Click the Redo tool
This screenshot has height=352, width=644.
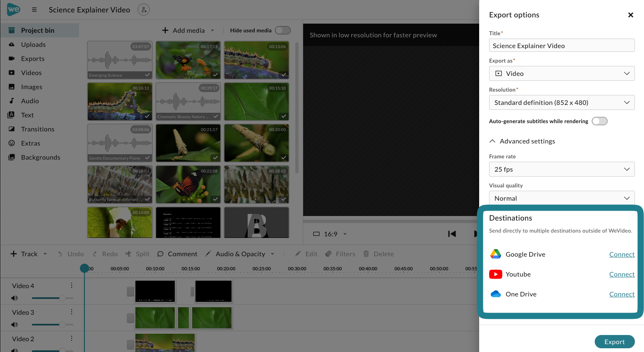click(x=105, y=254)
